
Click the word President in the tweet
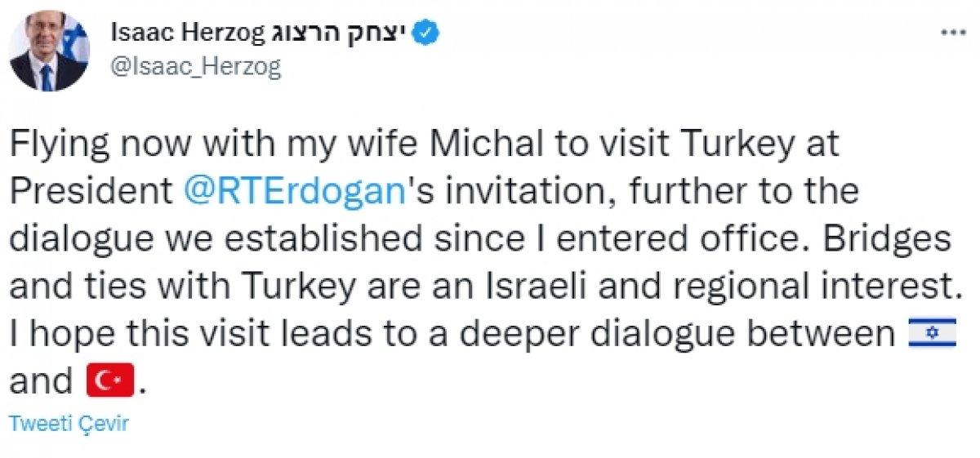pyautogui.click(x=90, y=192)
